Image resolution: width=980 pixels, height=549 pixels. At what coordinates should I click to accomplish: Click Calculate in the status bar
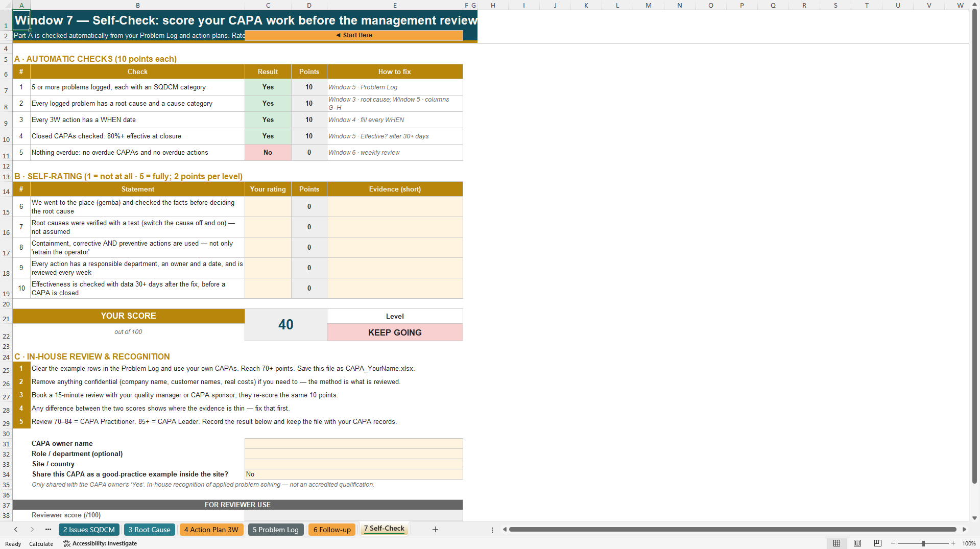tap(41, 544)
